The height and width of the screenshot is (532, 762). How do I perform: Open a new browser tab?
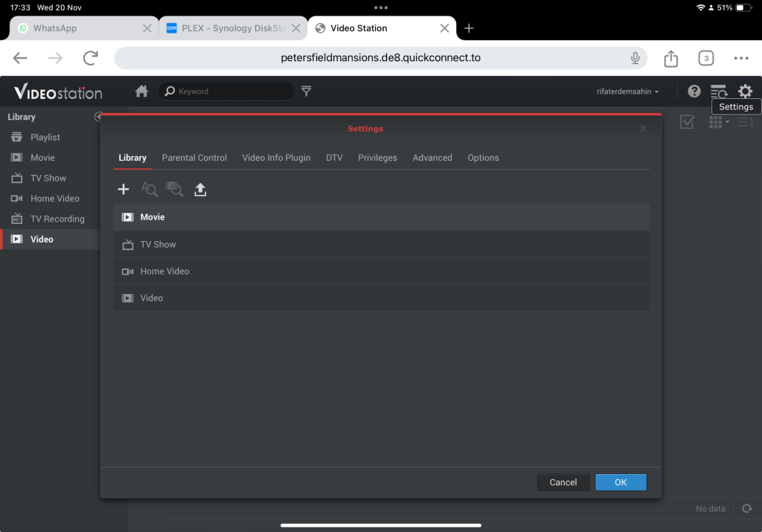[469, 28]
